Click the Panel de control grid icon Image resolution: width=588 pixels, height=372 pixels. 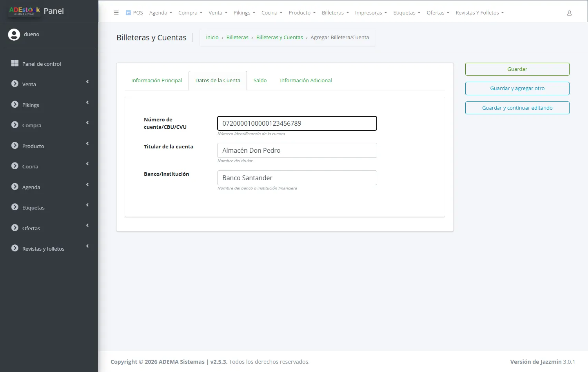coord(15,63)
